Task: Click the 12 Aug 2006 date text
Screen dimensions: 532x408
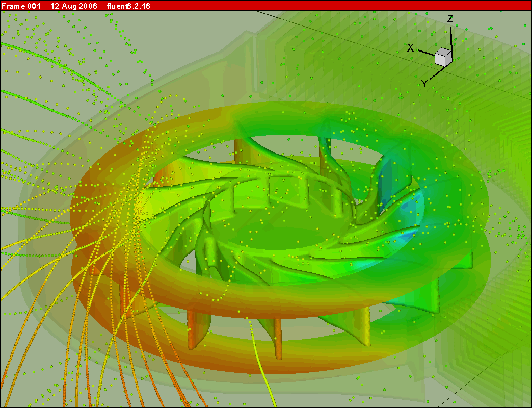Action: [75, 5]
